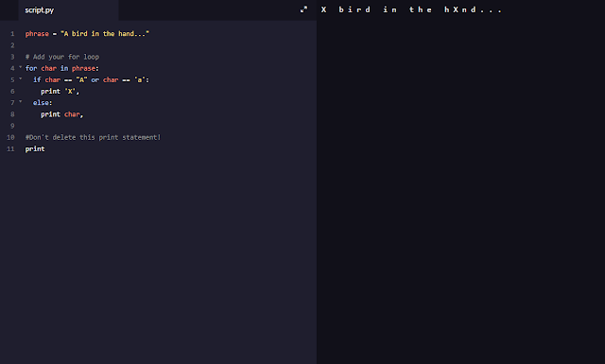Click the final 'print' on line 11
Screen dimensions: 605x364
tap(35, 149)
